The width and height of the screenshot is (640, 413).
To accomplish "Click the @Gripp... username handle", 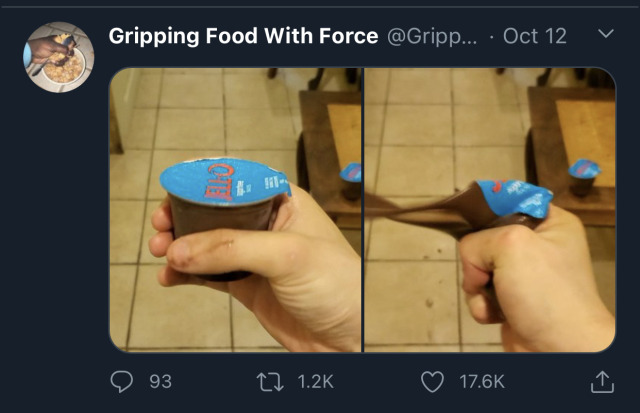I will [432, 36].
